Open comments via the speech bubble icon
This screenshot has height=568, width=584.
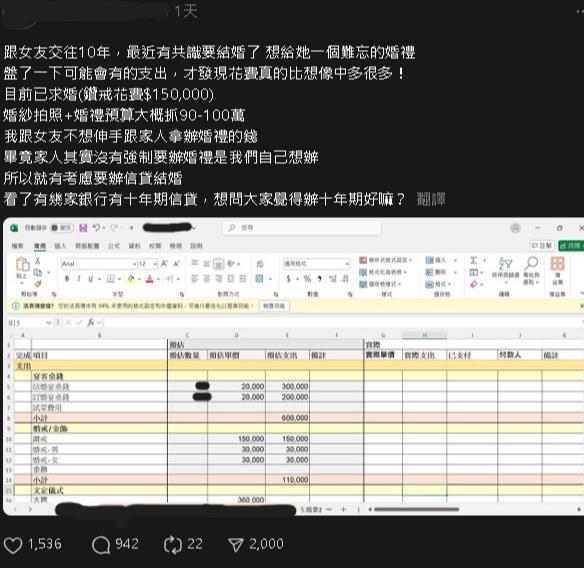click(x=101, y=545)
